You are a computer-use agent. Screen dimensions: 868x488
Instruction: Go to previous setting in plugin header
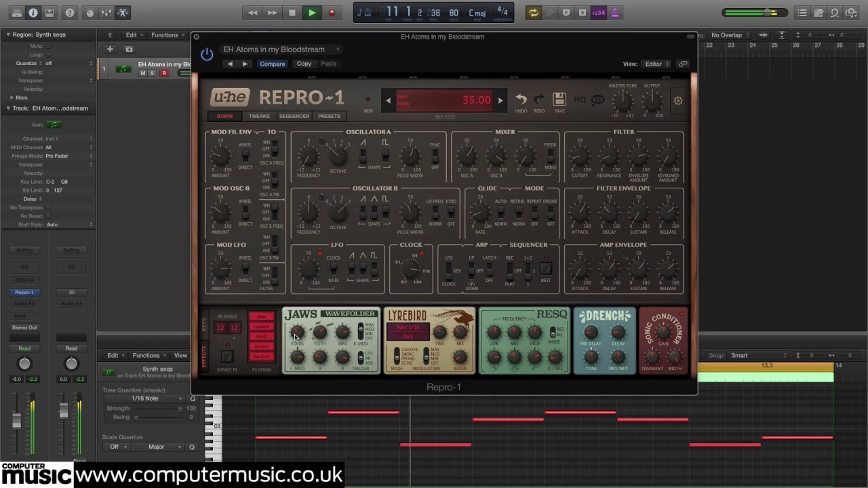click(x=230, y=64)
